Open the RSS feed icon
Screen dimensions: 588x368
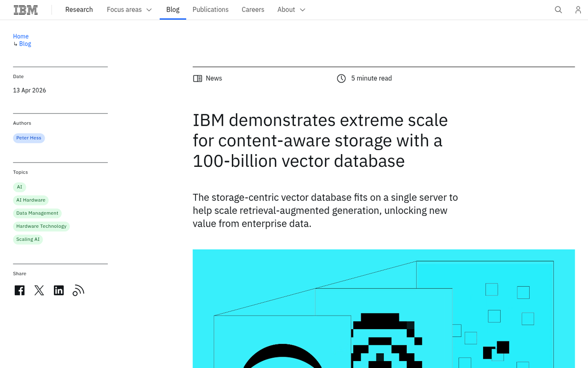(78, 290)
